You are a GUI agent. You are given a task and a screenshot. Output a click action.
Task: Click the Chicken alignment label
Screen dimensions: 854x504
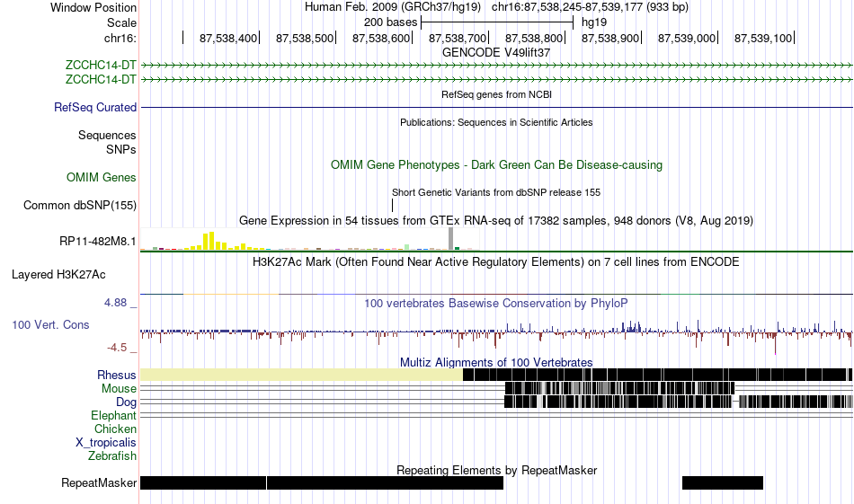click(115, 429)
